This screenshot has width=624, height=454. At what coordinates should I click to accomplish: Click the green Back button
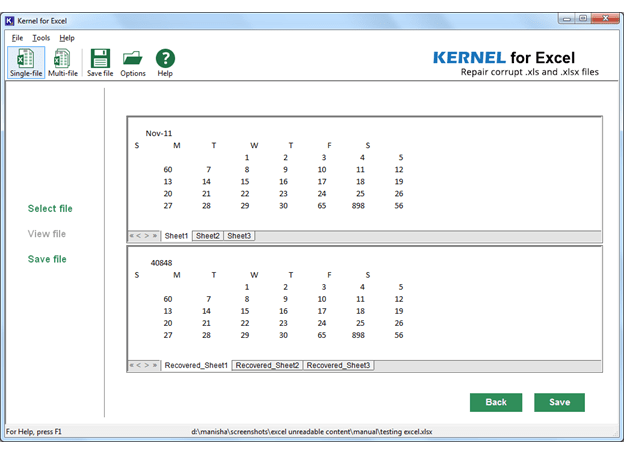pyautogui.click(x=496, y=402)
